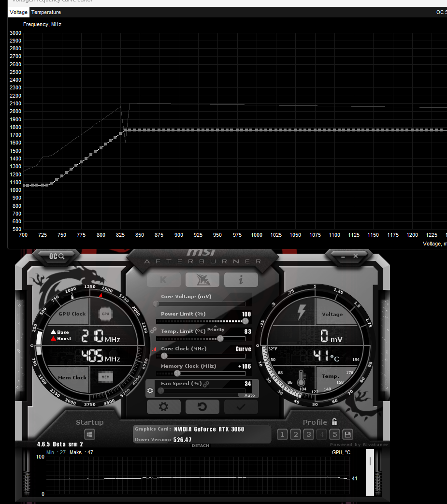Click the driver version 526.47 text

182,440
